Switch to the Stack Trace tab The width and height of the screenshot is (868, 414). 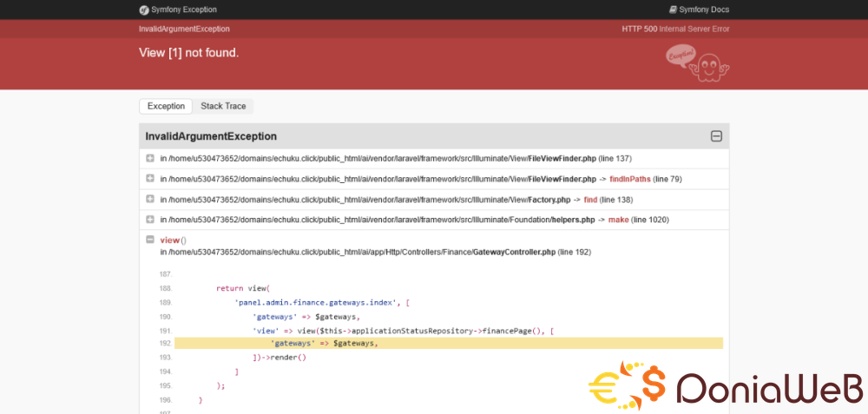223,106
